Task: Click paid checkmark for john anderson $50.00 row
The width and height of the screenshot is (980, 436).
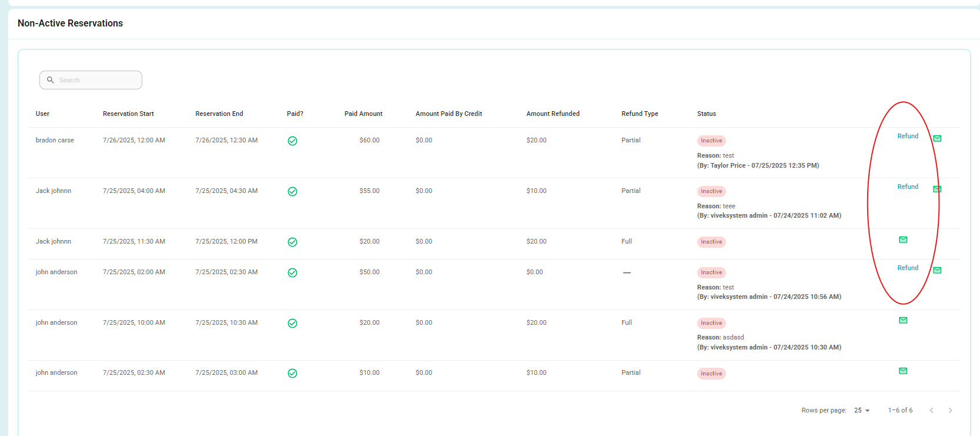Action: coord(292,272)
